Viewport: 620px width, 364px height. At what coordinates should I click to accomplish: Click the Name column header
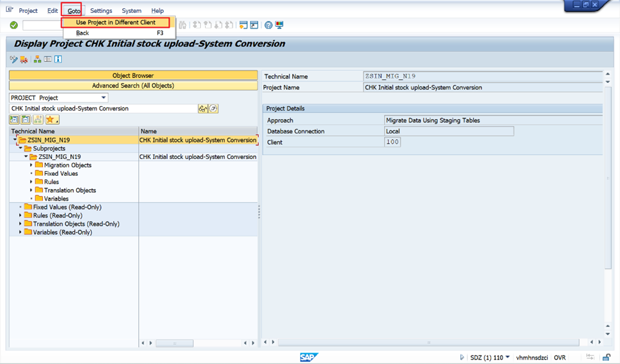(x=198, y=131)
